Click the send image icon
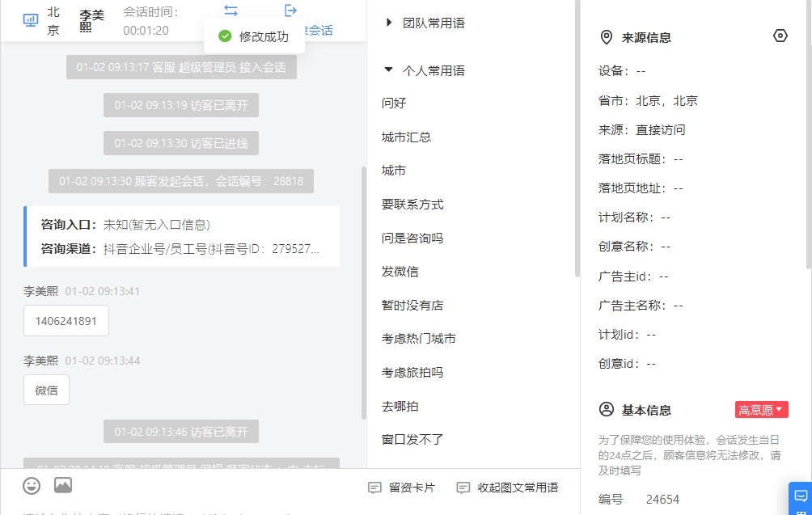 [63, 486]
